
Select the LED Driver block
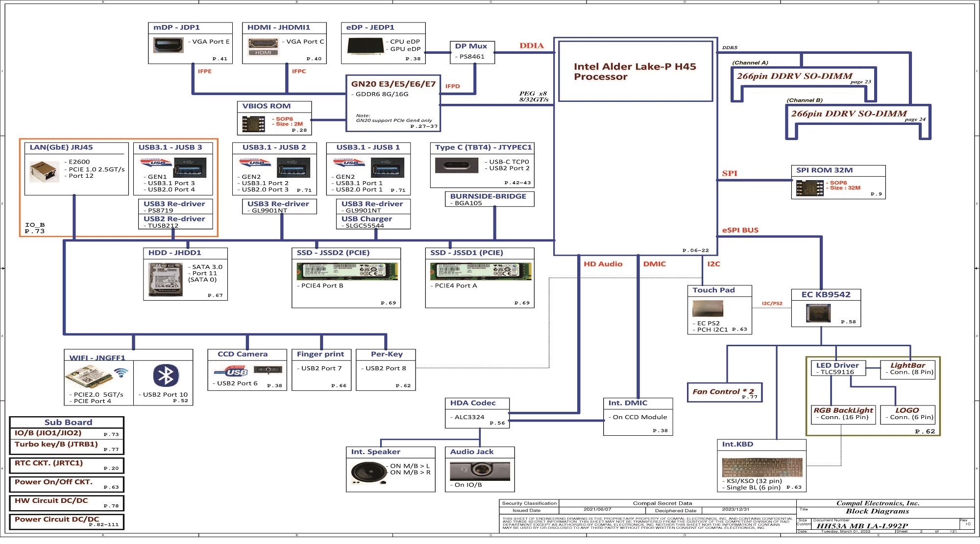pos(838,368)
